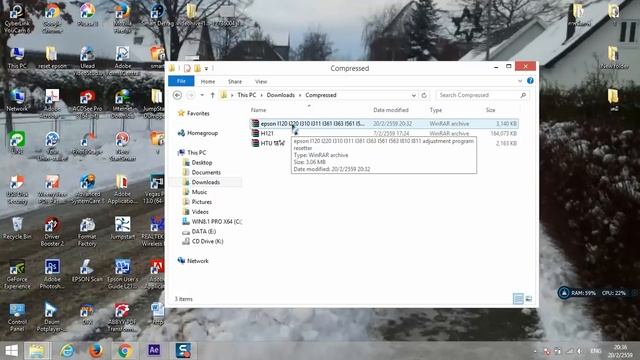
Task: Click the Downloads breadcrumb
Action: (280, 95)
